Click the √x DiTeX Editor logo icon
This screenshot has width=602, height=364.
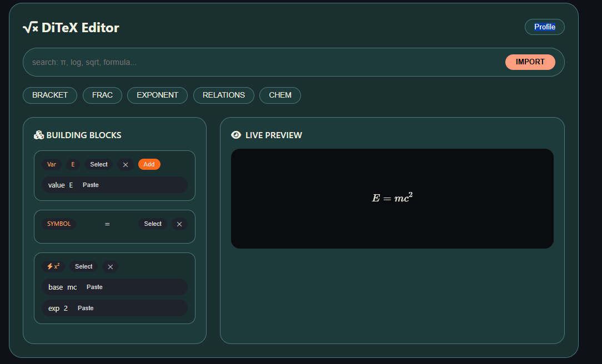point(29,26)
